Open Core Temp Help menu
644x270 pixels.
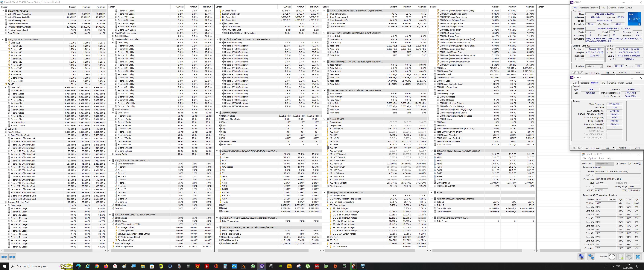coord(609,159)
